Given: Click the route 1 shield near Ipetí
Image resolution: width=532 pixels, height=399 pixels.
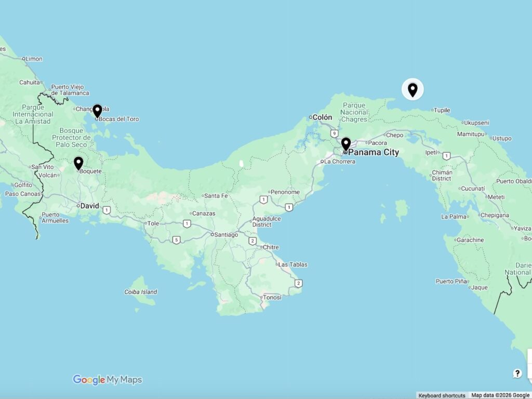Looking at the screenshot, I should point(446,156).
